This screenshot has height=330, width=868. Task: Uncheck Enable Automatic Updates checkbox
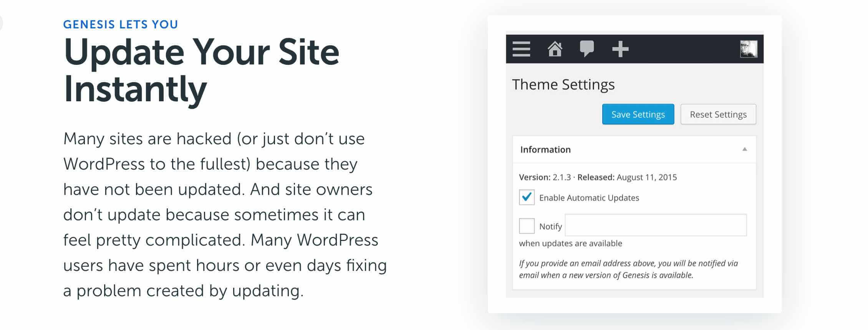click(527, 197)
